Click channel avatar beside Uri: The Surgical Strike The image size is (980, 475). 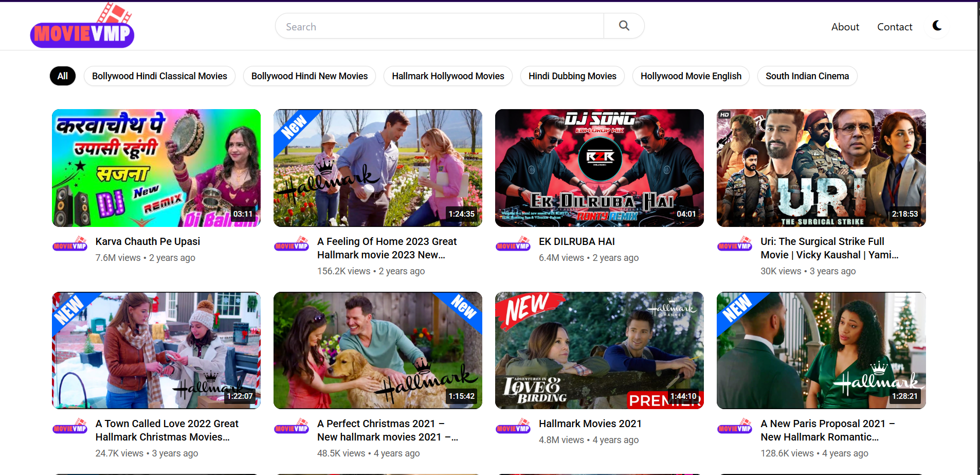tap(735, 243)
